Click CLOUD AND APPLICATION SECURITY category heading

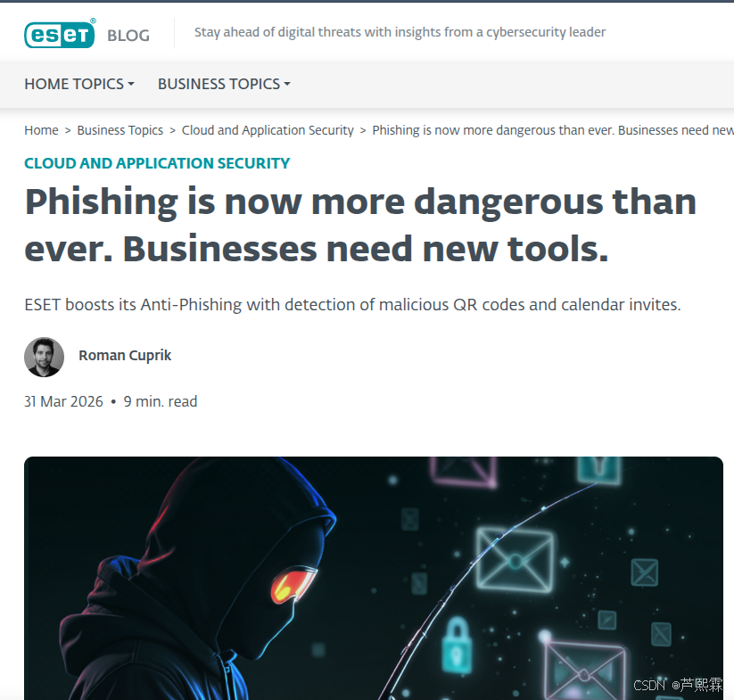(157, 163)
